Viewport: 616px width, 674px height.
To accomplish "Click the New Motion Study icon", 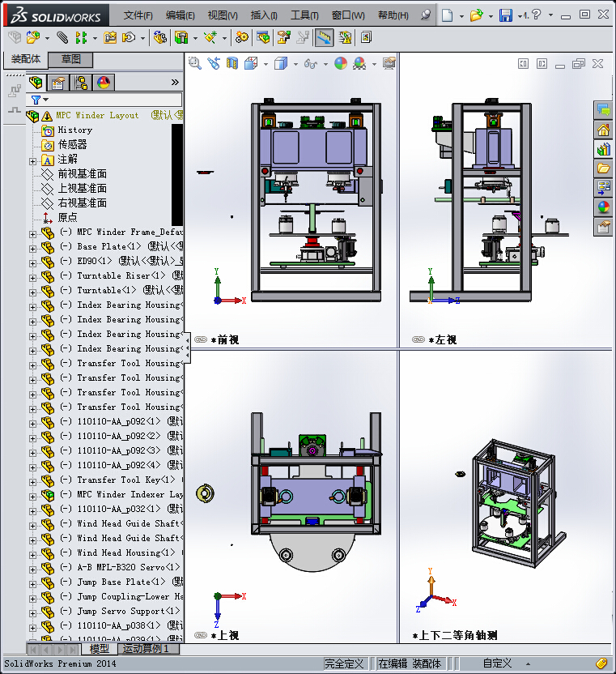I will (x=241, y=38).
